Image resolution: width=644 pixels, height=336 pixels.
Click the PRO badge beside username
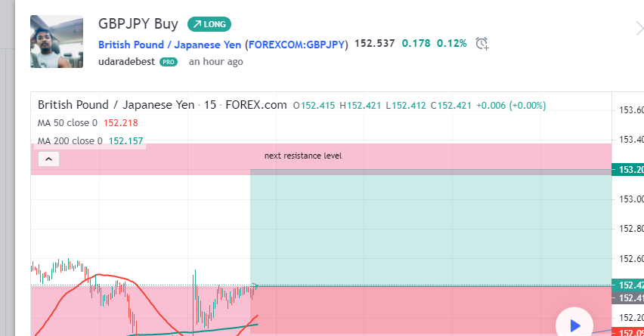(168, 62)
